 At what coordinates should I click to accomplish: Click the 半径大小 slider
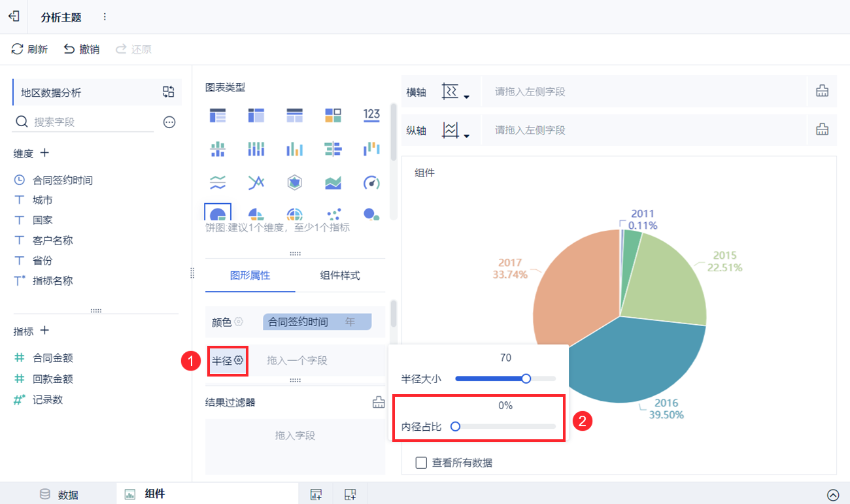(x=505, y=378)
